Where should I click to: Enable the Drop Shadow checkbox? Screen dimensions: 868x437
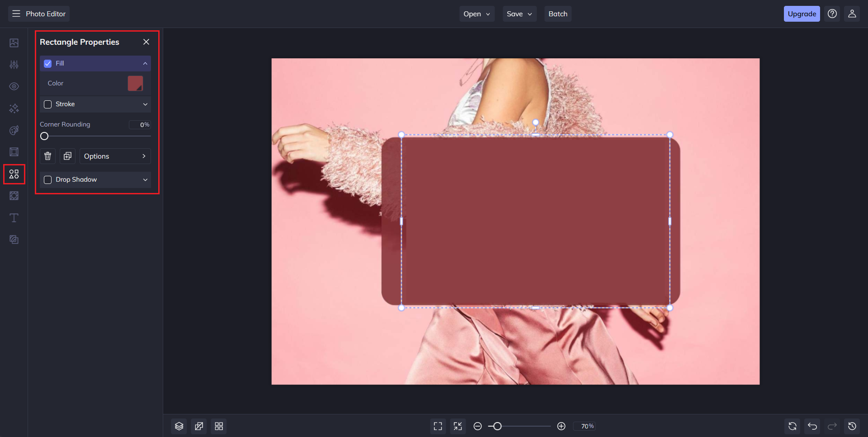point(47,179)
